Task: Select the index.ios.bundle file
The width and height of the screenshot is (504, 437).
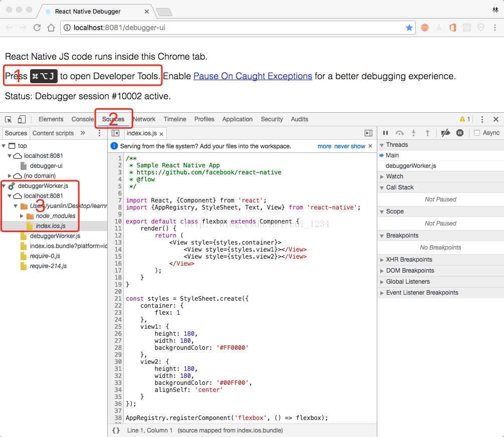Action: tap(68, 246)
